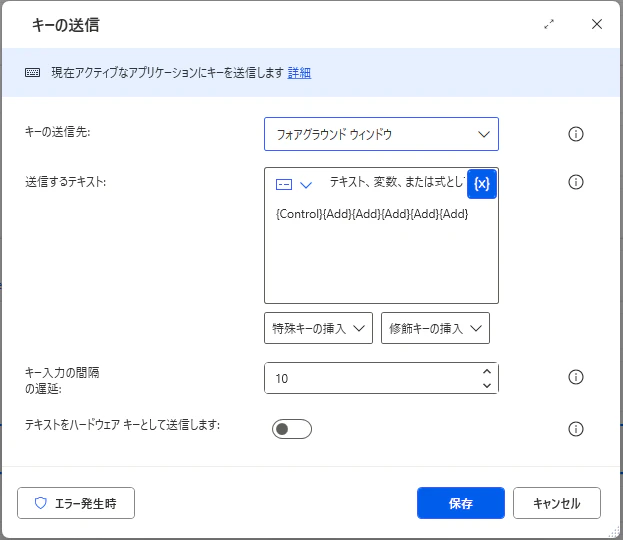Expand the dialog with the resize arrows icon
The image size is (623, 540).
point(549,24)
